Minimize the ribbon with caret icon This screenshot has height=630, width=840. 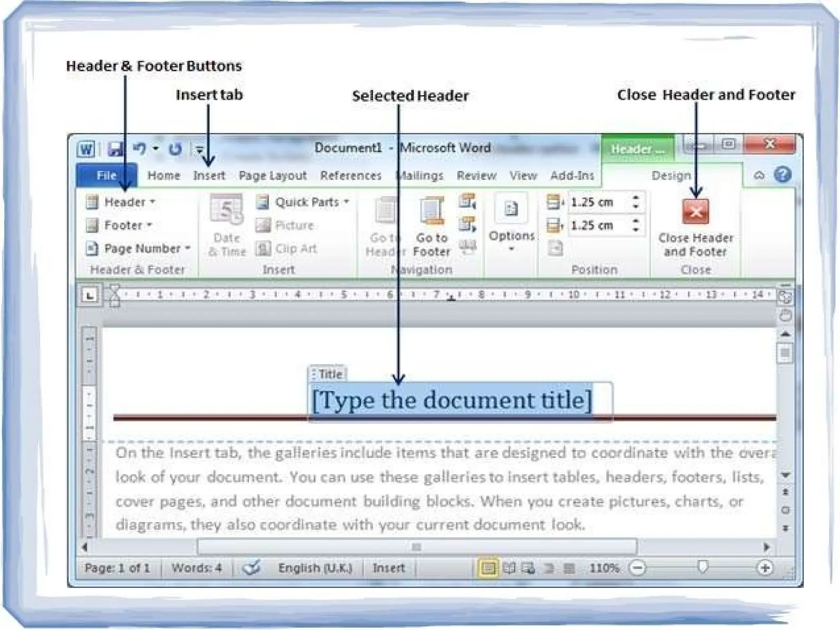[759, 176]
